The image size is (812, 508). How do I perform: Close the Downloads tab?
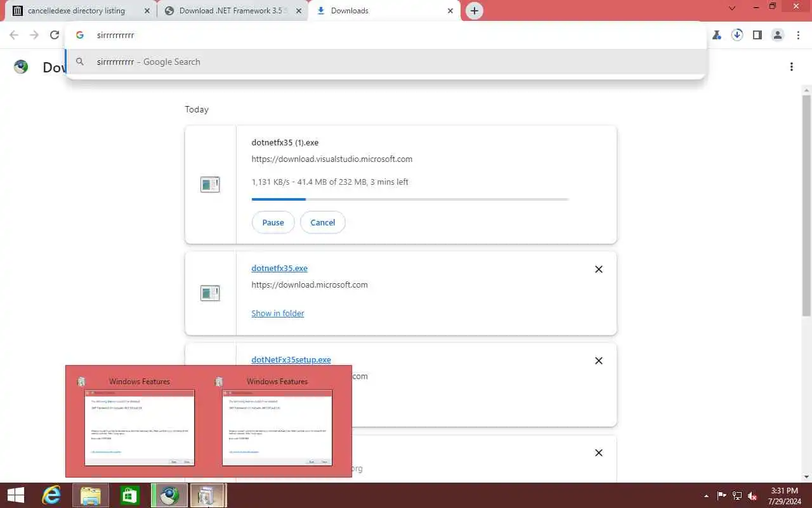(x=450, y=11)
